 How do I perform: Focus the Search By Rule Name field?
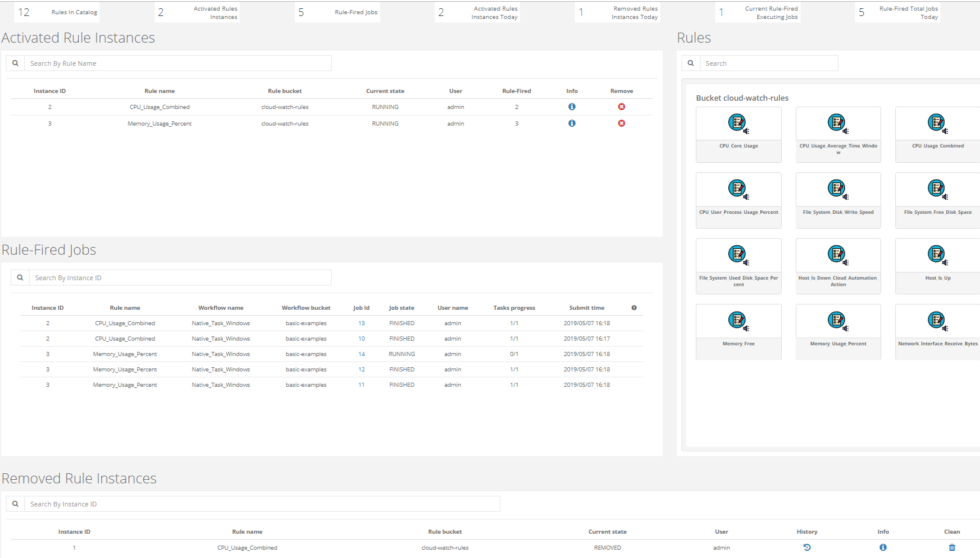(x=178, y=63)
